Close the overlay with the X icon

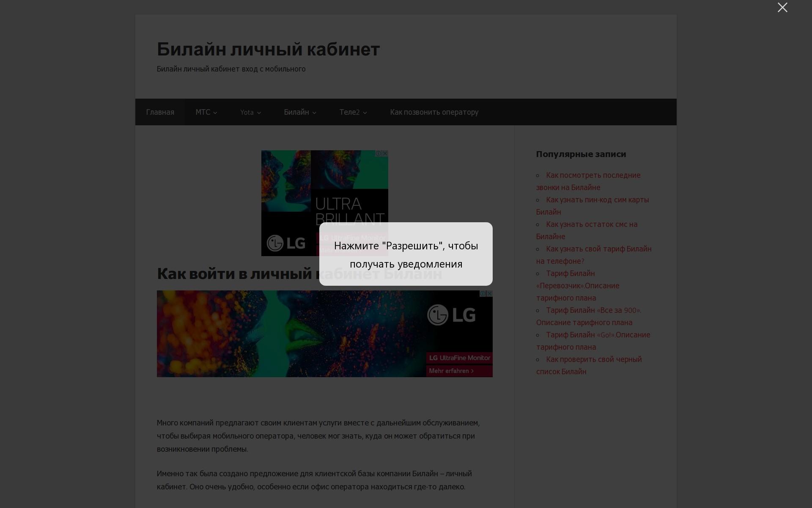782,8
